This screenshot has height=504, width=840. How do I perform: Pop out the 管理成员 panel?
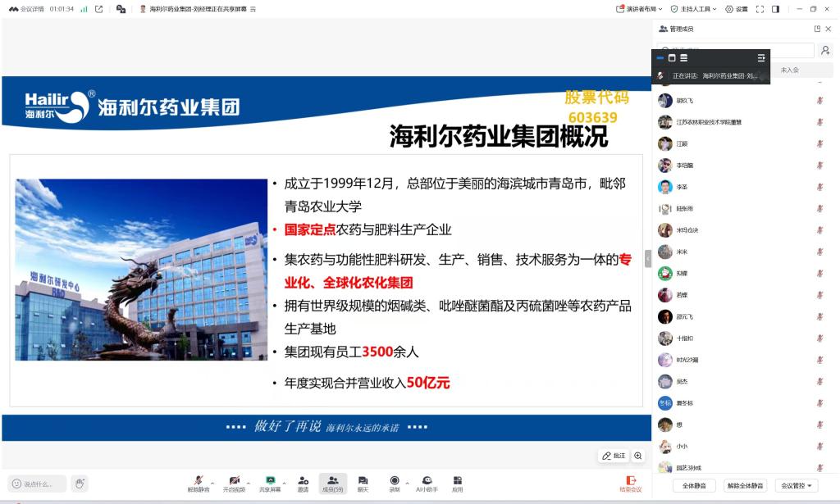point(817,29)
